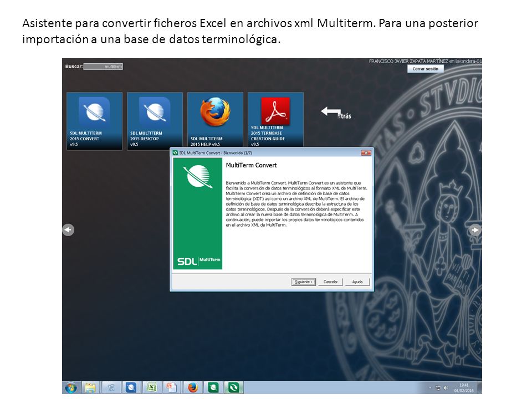Image resolution: width=532 pixels, height=399 pixels.
Task: Open the green MultiTerm Desktop taskbar icon
Action: [x=213, y=387]
